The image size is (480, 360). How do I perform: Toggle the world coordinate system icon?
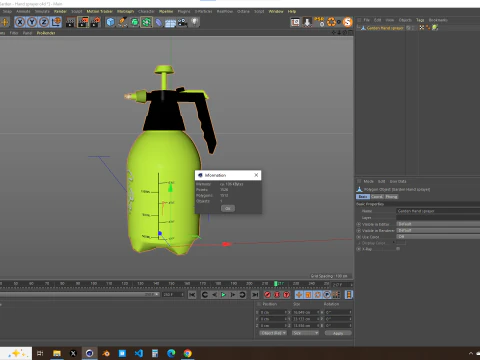click(x=56, y=22)
